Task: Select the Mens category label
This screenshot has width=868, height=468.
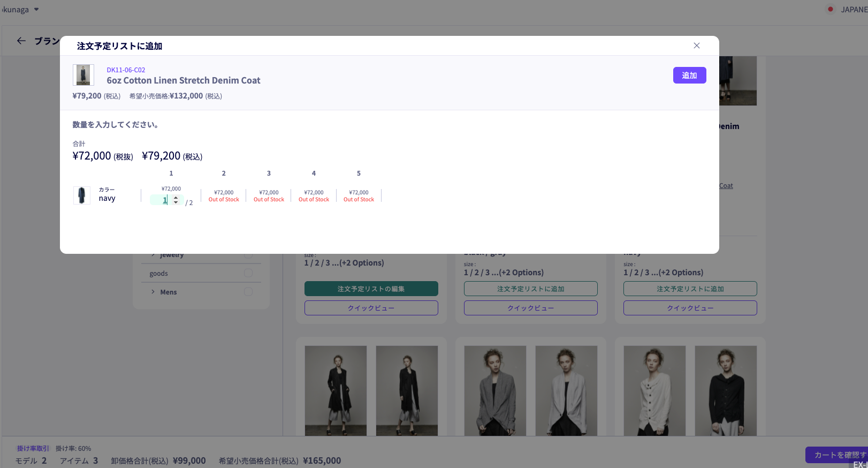Action: point(169,292)
